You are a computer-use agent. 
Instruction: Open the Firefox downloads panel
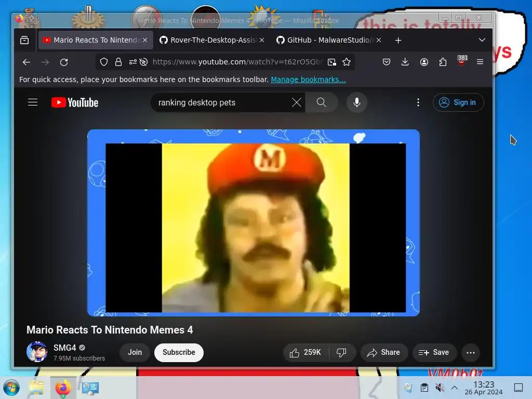pos(405,62)
